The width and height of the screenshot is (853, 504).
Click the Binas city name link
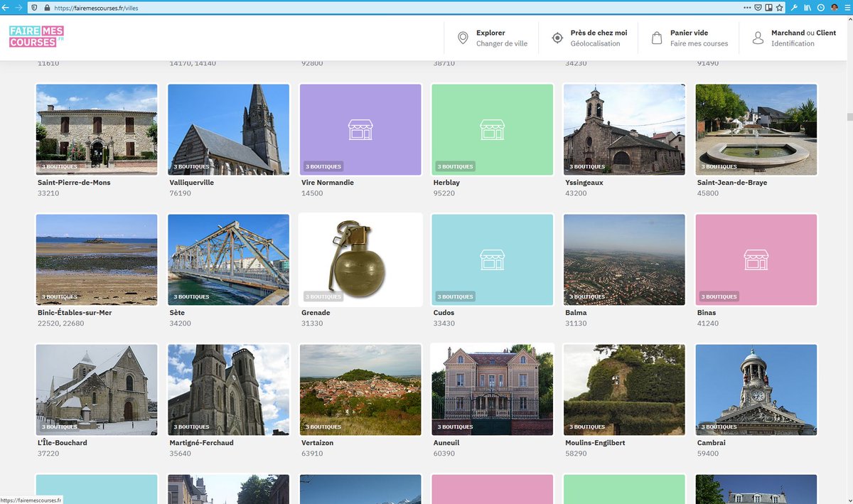(x=707, y=313)
